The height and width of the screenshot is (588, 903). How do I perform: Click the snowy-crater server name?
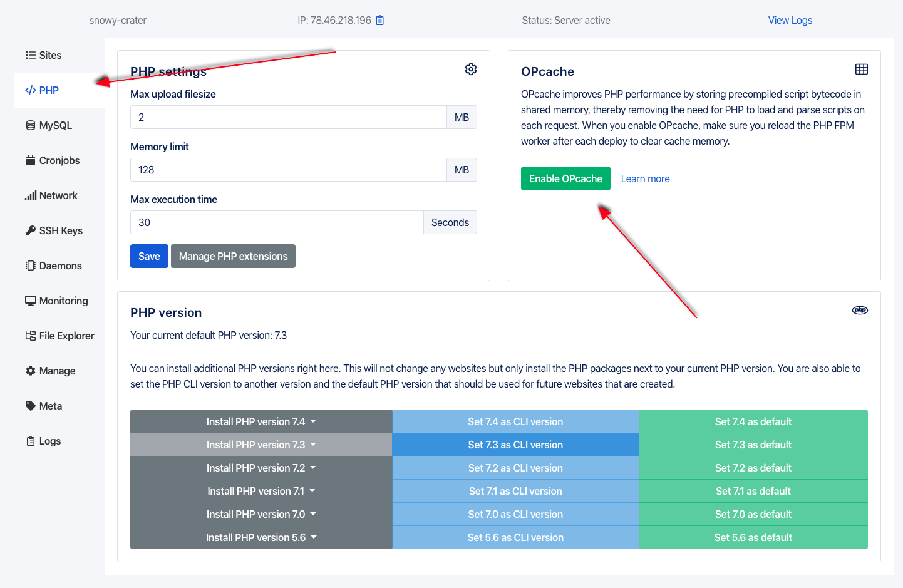click(x=118, y=20)
